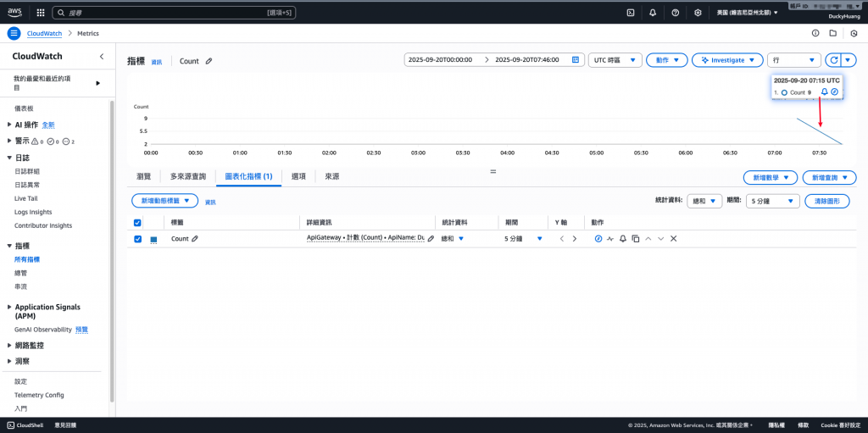Open the notifications bell in top bar

coord(653,13)
